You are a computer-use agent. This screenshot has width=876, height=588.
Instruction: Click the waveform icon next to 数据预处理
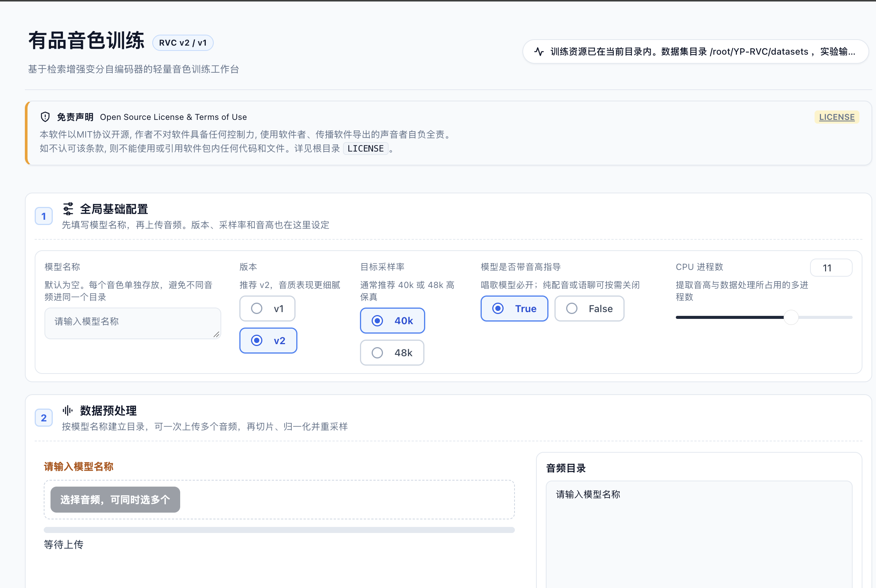[x=68, y=410]
